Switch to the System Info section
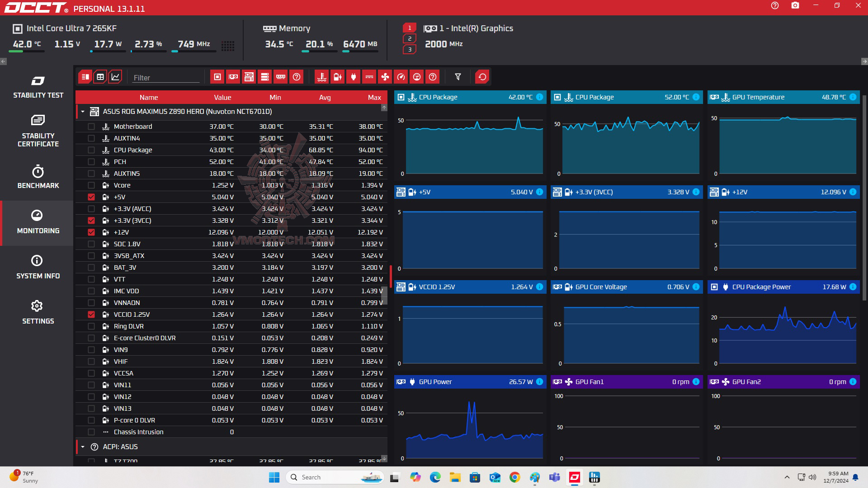868x488 pixels. [x=38, y=267]
